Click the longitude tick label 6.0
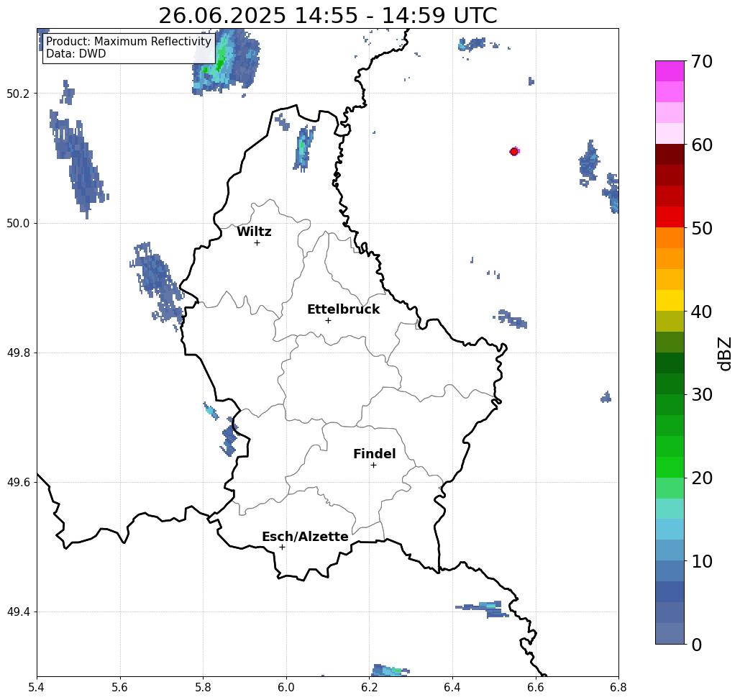740x700 pixels. pos(286,687)
